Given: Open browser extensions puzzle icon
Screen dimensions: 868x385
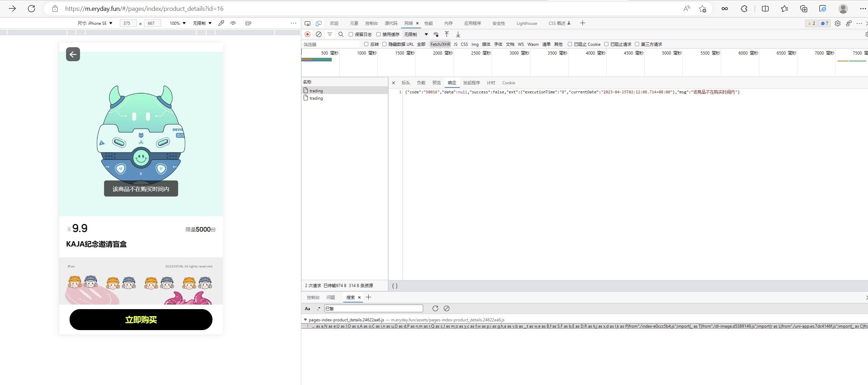Looking at the screenshot, I should pyautogui.click(x=744, y=9).
